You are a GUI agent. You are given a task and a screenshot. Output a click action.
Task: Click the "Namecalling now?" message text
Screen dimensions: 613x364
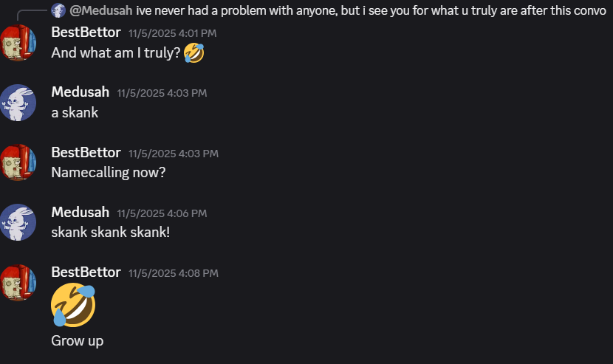pyautogui.click(x=109, y=173)
